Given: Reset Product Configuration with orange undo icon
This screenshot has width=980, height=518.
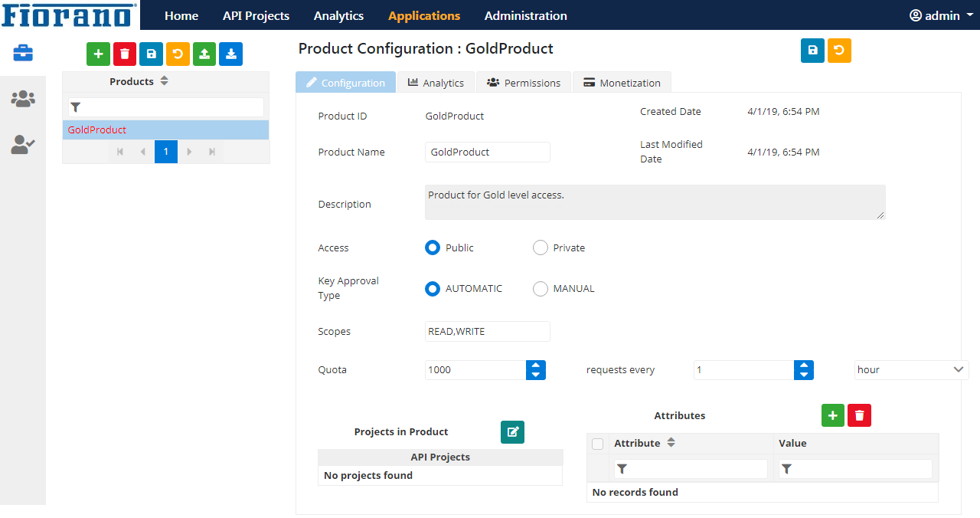Looking at the screenshot, I should pos(839,51).
